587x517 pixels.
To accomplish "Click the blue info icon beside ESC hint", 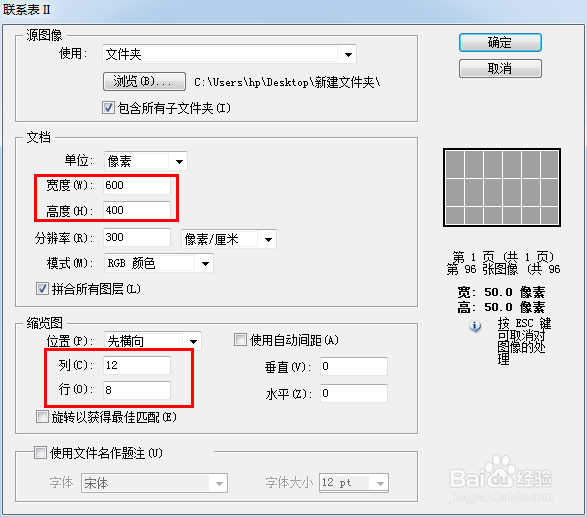I will point(475,326).
